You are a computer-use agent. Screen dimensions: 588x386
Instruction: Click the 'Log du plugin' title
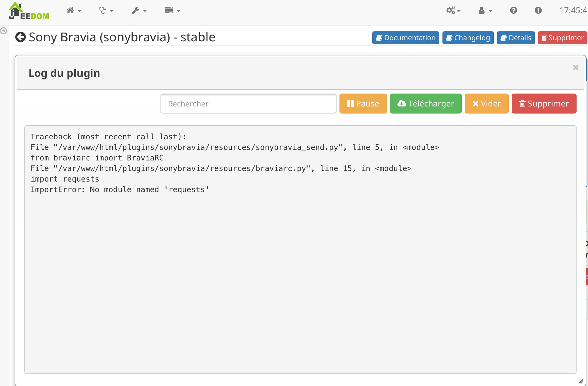click(x=64, y=73)
